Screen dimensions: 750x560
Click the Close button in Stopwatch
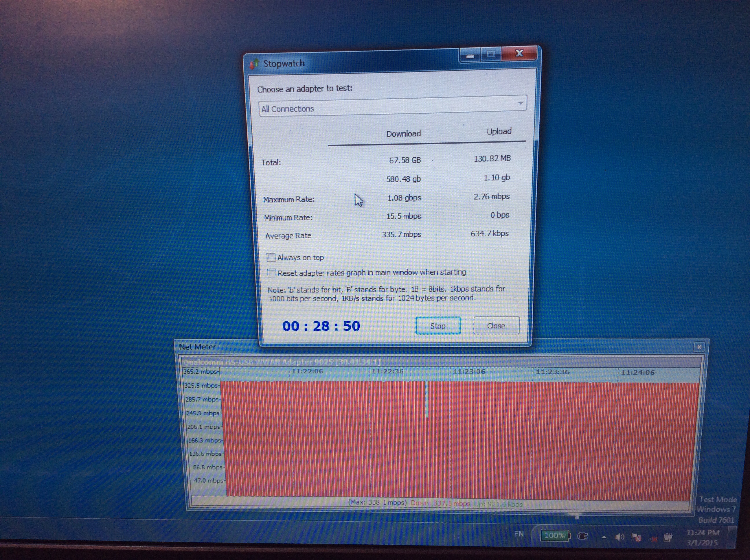click(x=496, y=326)
